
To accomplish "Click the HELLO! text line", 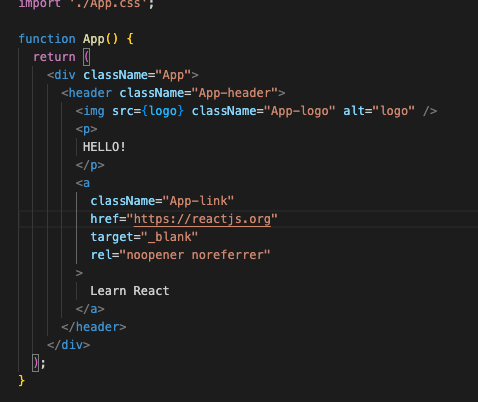I will click(104, 147).
